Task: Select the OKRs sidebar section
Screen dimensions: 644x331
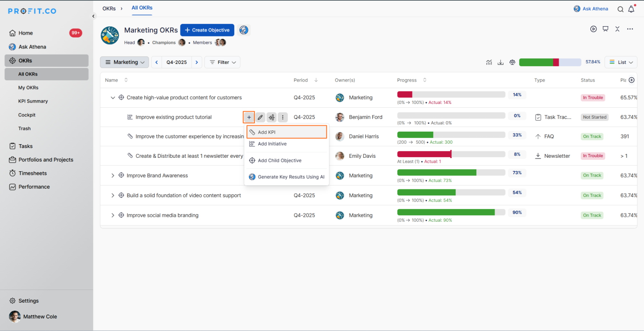Action: (x=46, y=61)
